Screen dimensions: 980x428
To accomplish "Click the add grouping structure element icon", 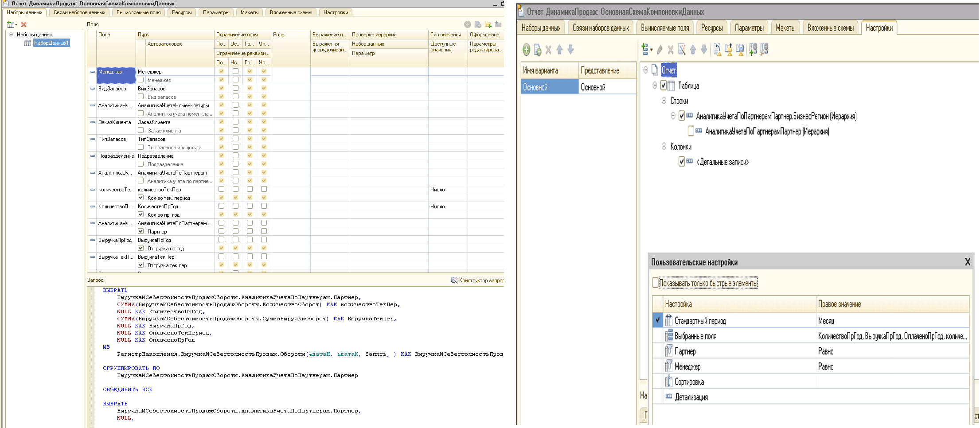I will (x=646, y=50).
